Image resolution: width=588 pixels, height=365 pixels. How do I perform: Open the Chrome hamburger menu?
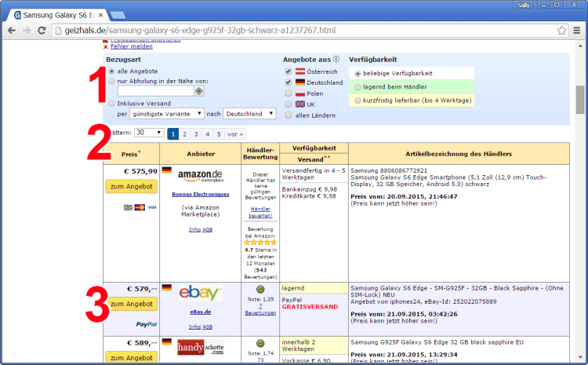click(577, 31)
